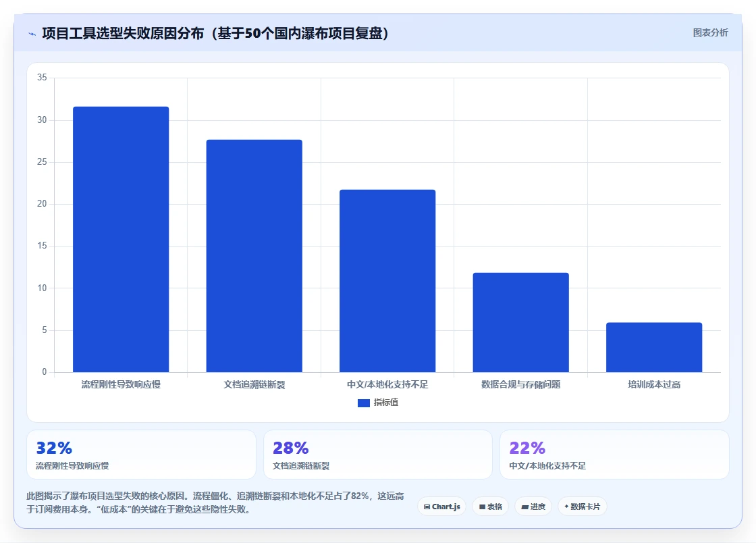Click the 中文/本地化支持不足 bar
The image size is (756, 543).
click(x=387, y=281)
